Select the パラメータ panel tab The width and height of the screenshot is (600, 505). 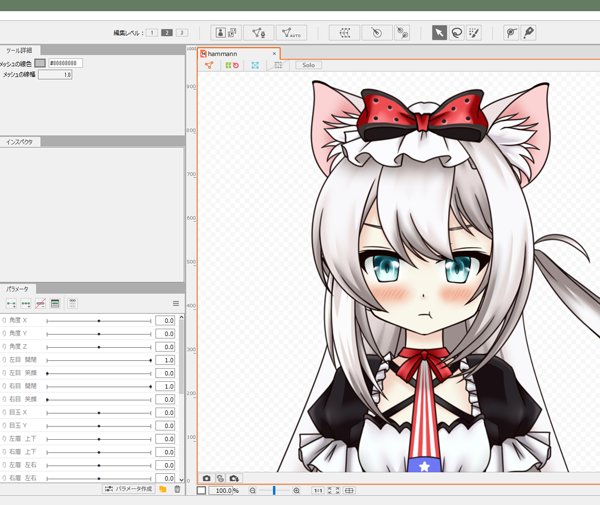tap(17, 289)
